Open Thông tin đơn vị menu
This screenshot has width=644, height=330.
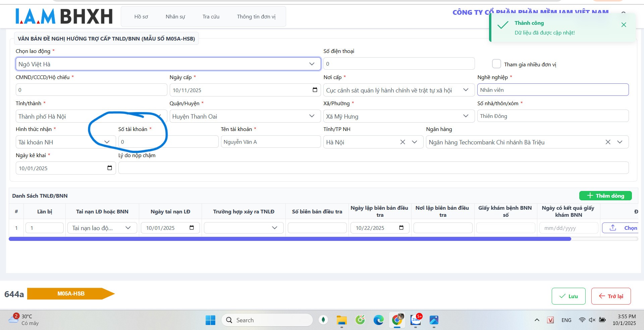tap(256, 16)
